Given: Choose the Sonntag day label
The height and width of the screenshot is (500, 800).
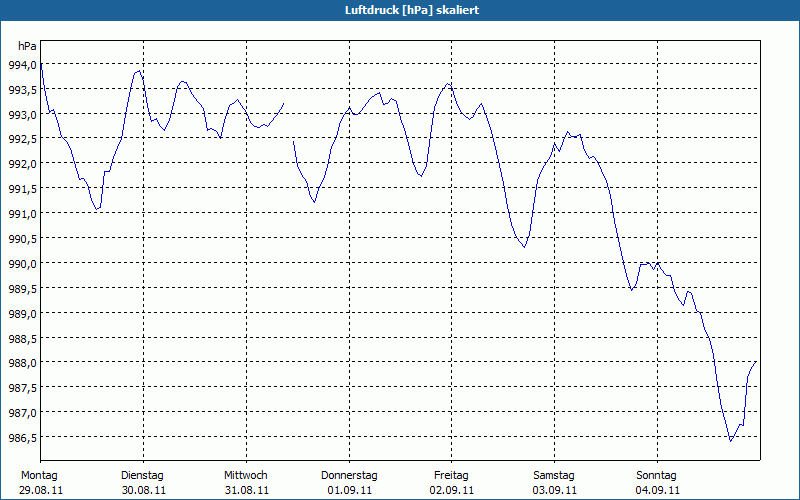Looking at the screenshot, I should [657, 475].
